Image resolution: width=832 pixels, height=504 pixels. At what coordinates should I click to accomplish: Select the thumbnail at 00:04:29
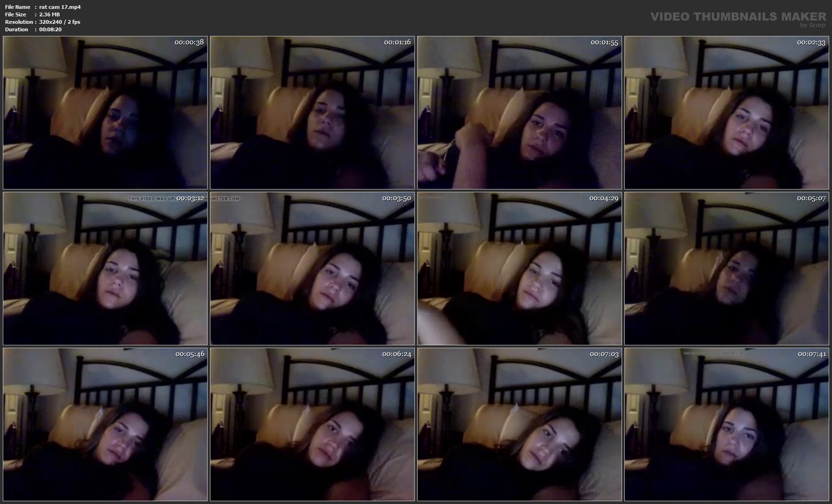[x=519, y=268]
